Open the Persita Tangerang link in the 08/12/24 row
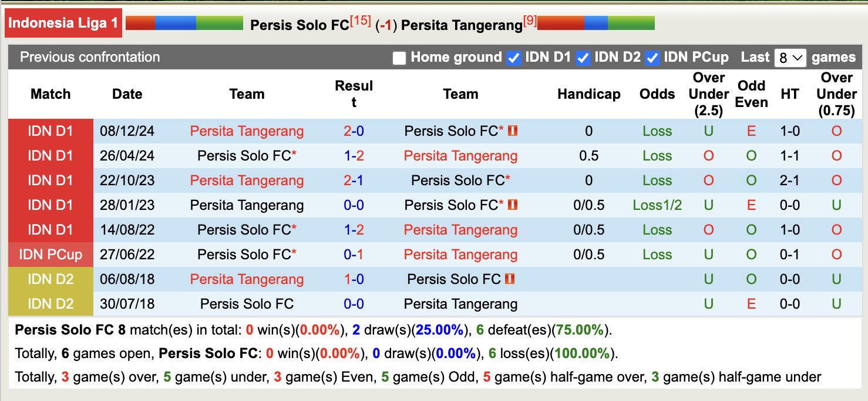 coord(247,131)
